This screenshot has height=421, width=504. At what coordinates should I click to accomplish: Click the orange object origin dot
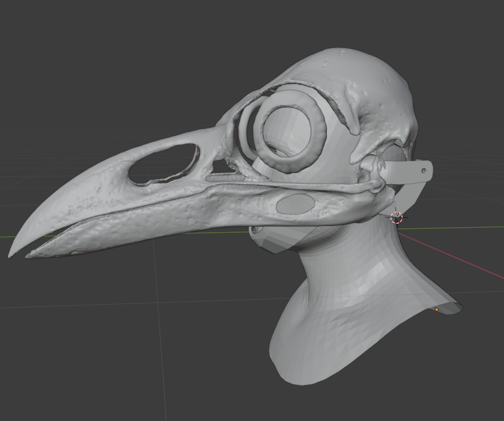pos(437,310)
